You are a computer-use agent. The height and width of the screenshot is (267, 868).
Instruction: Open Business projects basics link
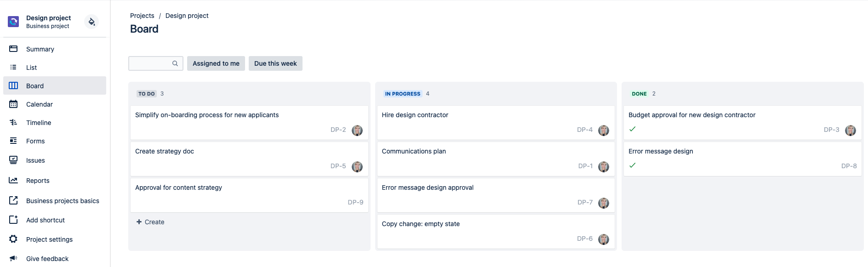(x=63, y=201)
